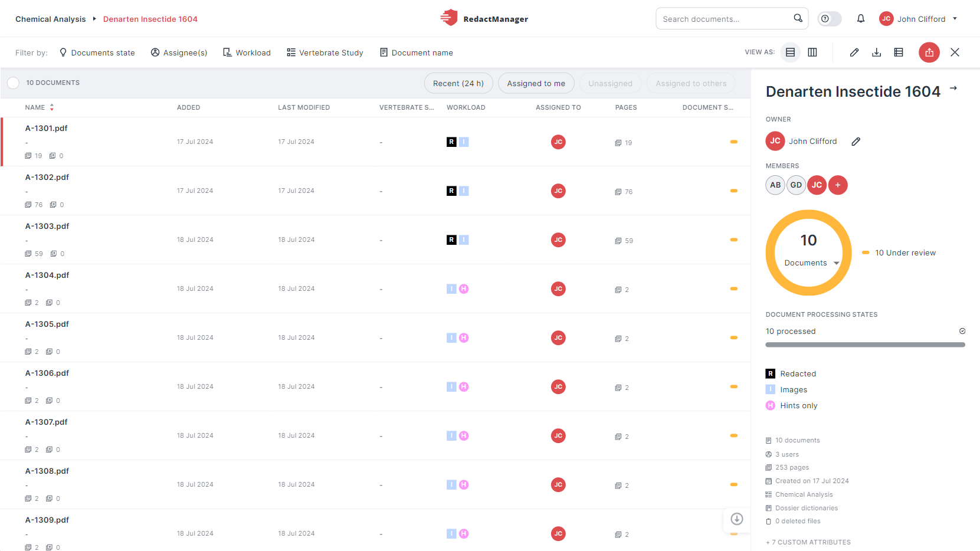Apply Recent (24 h) quick filter
980x551 pixels.
pyautogui.click(x=458, y=83)
